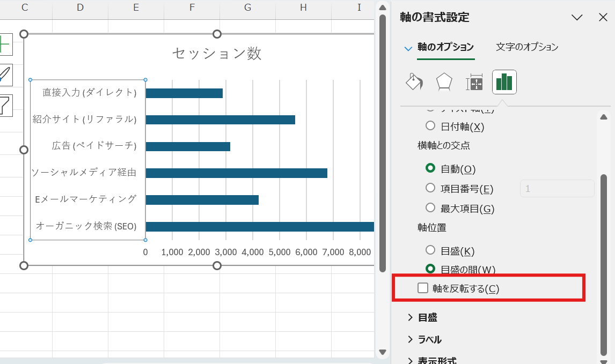
Task: Select the 軸のオプション chart icon
Action: tap(504, 81)
